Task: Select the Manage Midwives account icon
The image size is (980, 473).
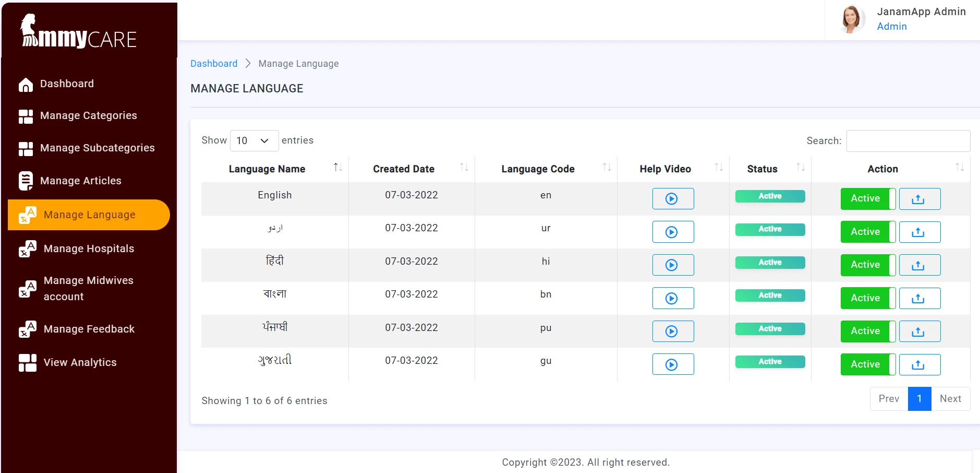Action: [x=26, y=288]
